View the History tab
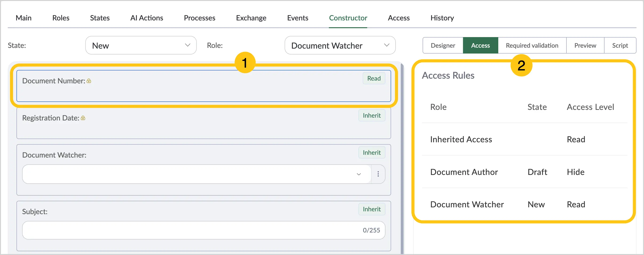Screen dimensions: 644x255 coord(442,18)
